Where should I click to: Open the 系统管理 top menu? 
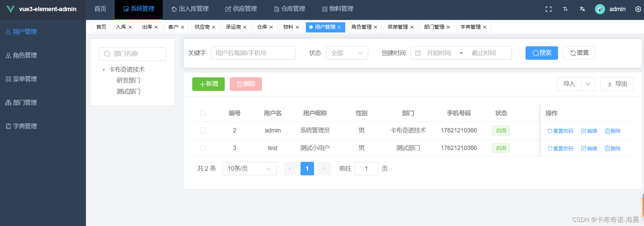[x=139, y=9]
